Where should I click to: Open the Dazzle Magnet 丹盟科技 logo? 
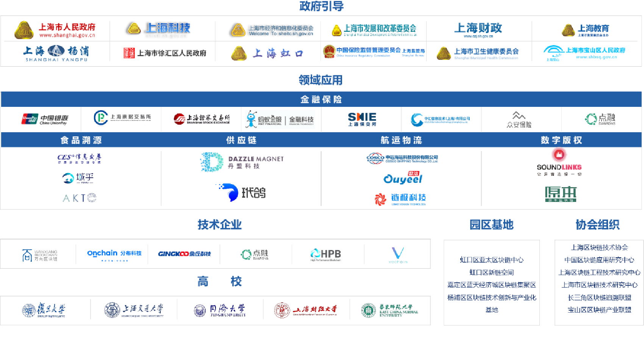click(242, 162)
